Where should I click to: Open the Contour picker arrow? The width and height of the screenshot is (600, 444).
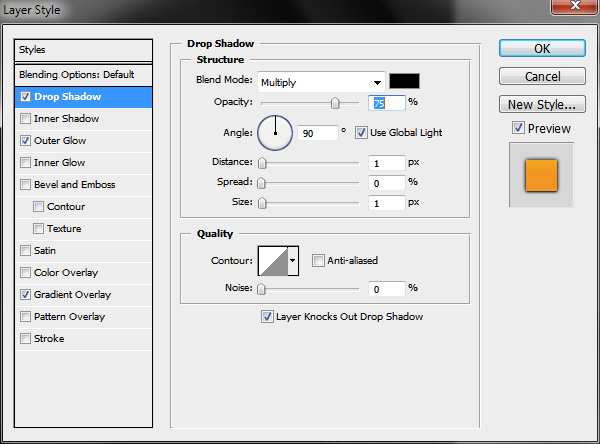point(293,261)
